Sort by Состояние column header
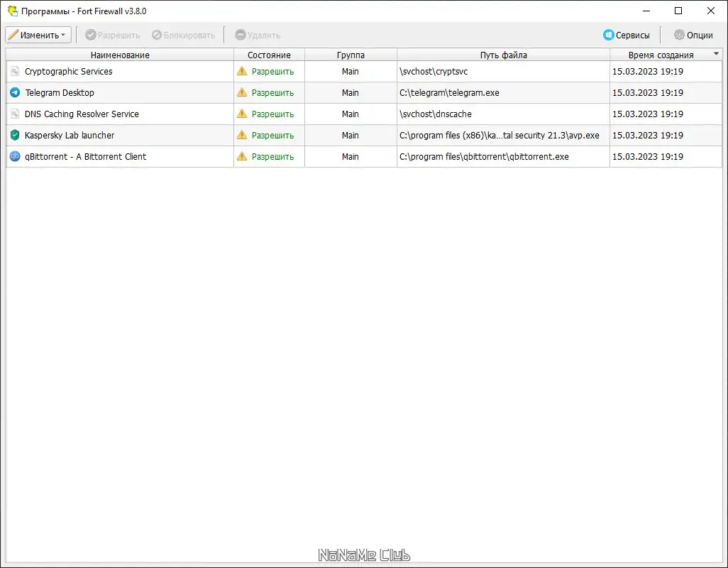The width and height of the screenshot is (728, 568). 270,55
